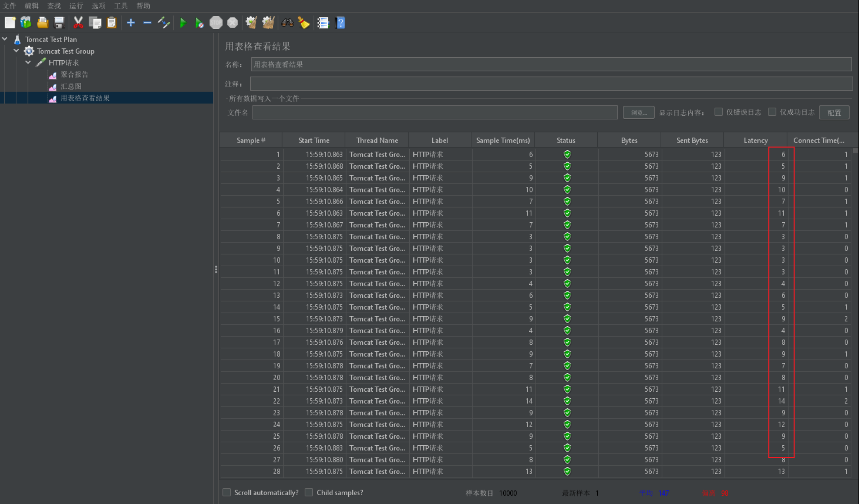Click Tomcat Test Group gear icon
The image size is (859, 504).
tap(29, 51)
